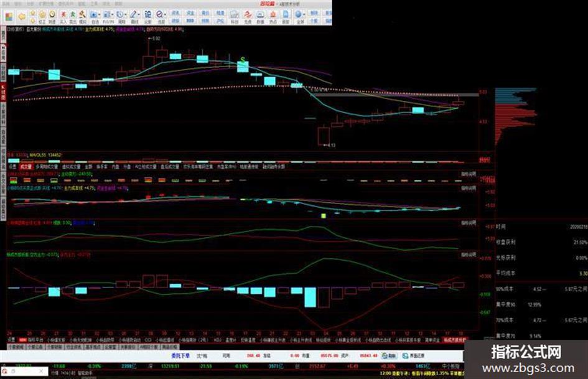Image resolution: width=588 pixels, height=379 pixels.
Task: Click 设置 on the bottom indicator tab row
Action: click(x=12, y=340)
